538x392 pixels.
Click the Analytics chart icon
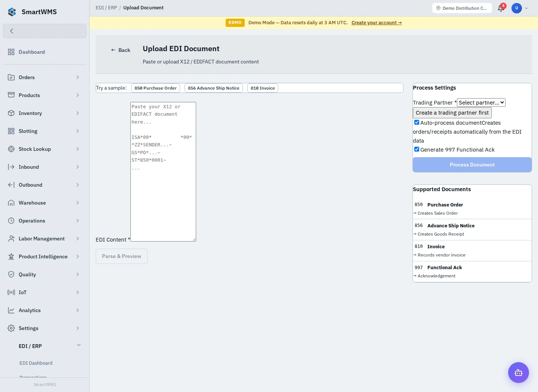tap(11, 310)
